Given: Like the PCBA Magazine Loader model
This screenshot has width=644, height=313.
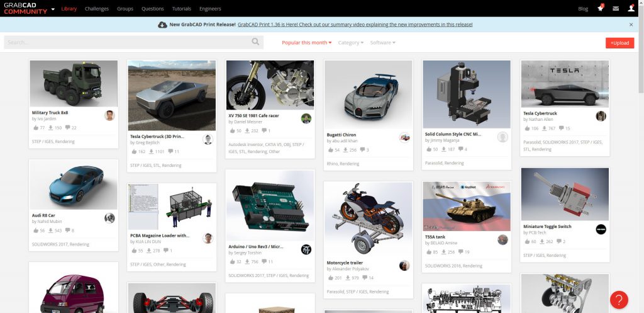Looking at the screenshot, I should (134, 251).
